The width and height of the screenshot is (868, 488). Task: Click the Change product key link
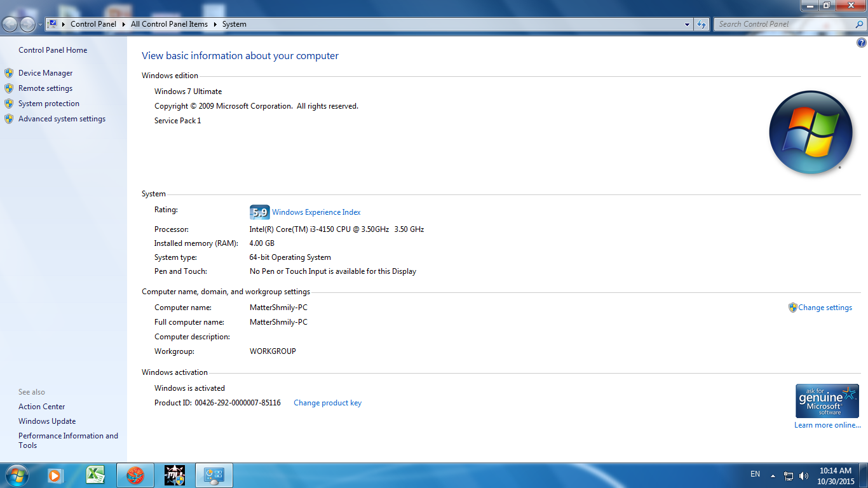tap(327, 403)
